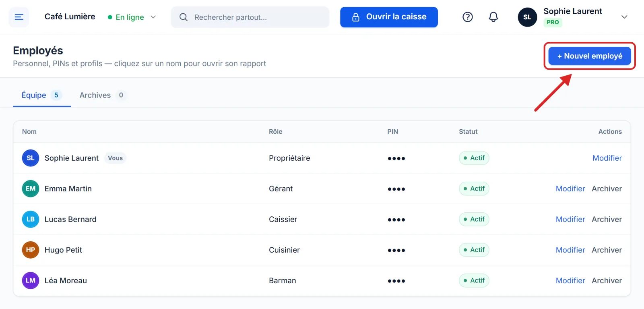Archive Hugo Petit
This screenshot has height=309, width=644.
tap(607, 250)
